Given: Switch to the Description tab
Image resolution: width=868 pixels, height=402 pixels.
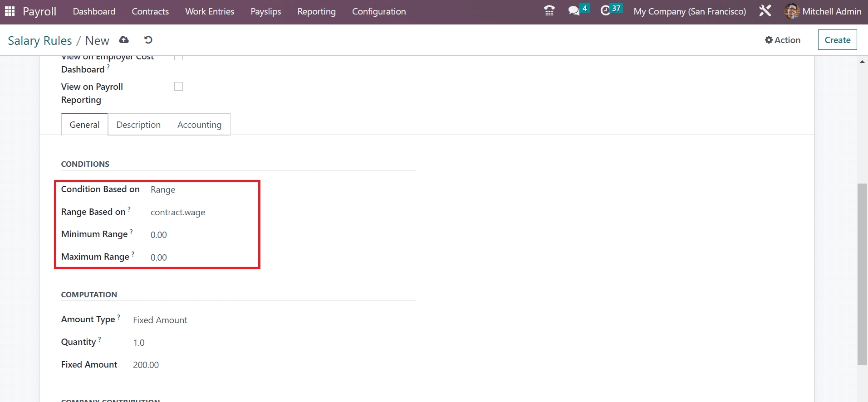Looking at the screenshot, I should pyautogui.click(x=138, y=125).
